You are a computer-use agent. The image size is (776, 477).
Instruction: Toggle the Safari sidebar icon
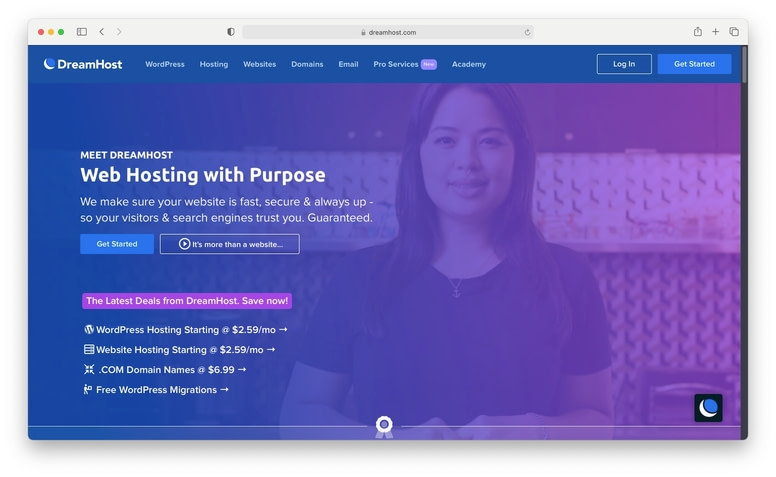(82, 32)
